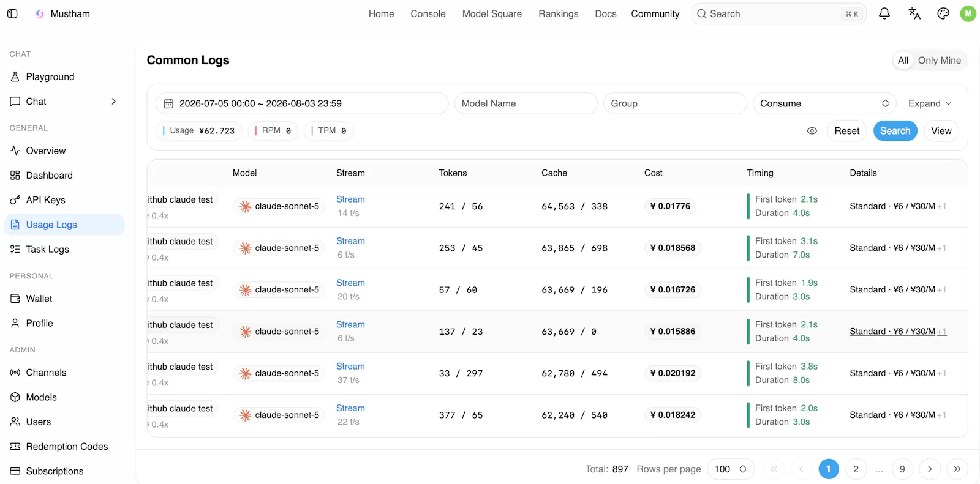Collapse the sidebar panel icon

pyautogui.click(x=12, y=13)
